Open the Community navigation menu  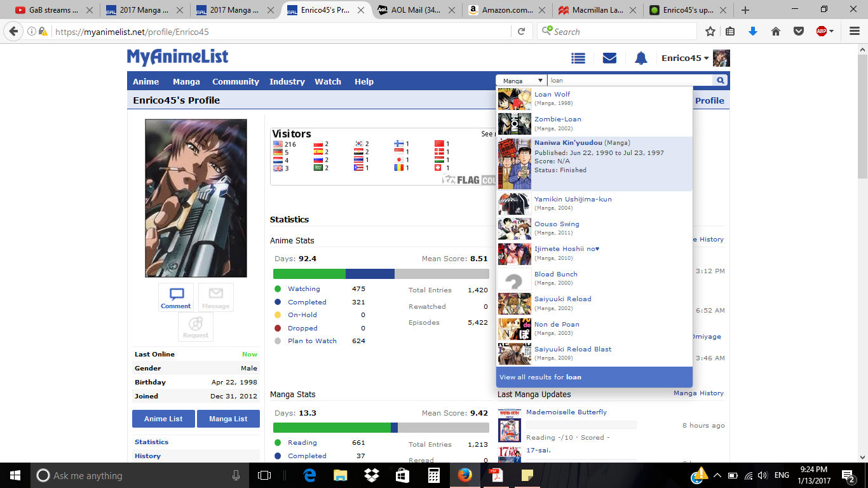click(236, 81)
